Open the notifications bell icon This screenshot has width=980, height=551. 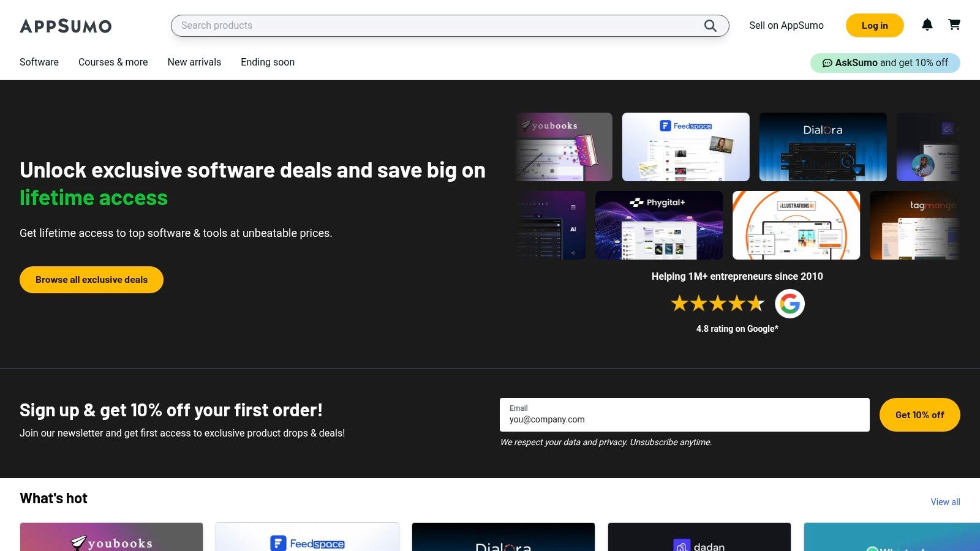click(x=927, y=25)
